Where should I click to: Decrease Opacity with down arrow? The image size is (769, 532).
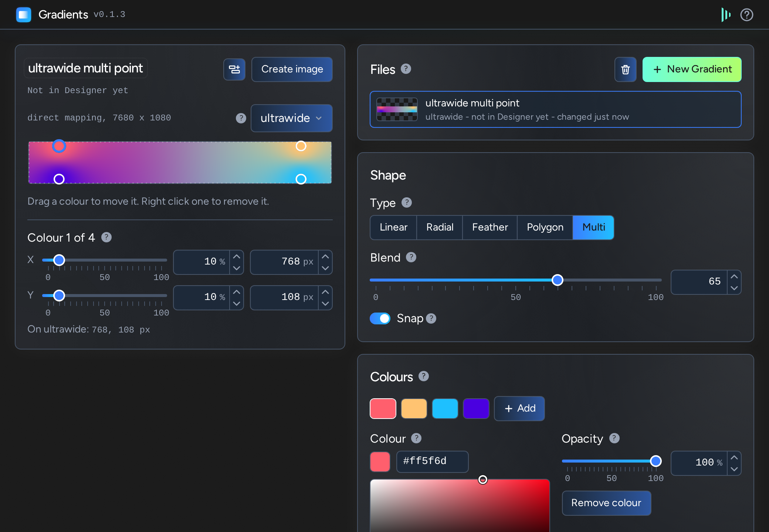[x=734, y=469]
